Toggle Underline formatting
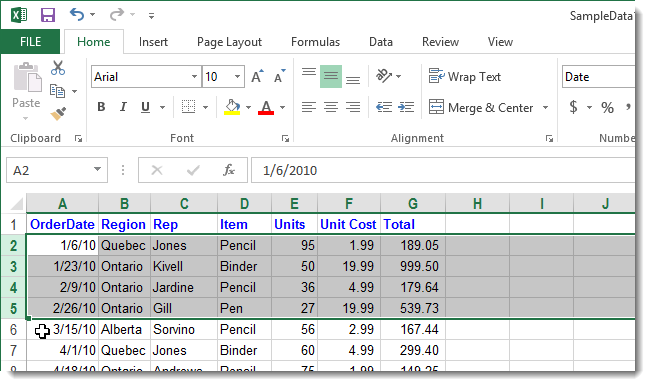 [145, 107]
